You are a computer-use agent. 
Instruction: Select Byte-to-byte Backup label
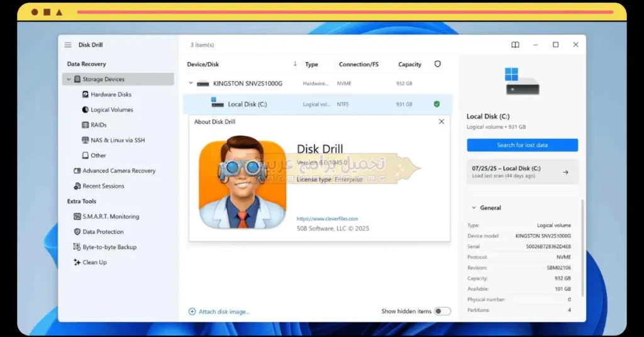pos(109,247)
